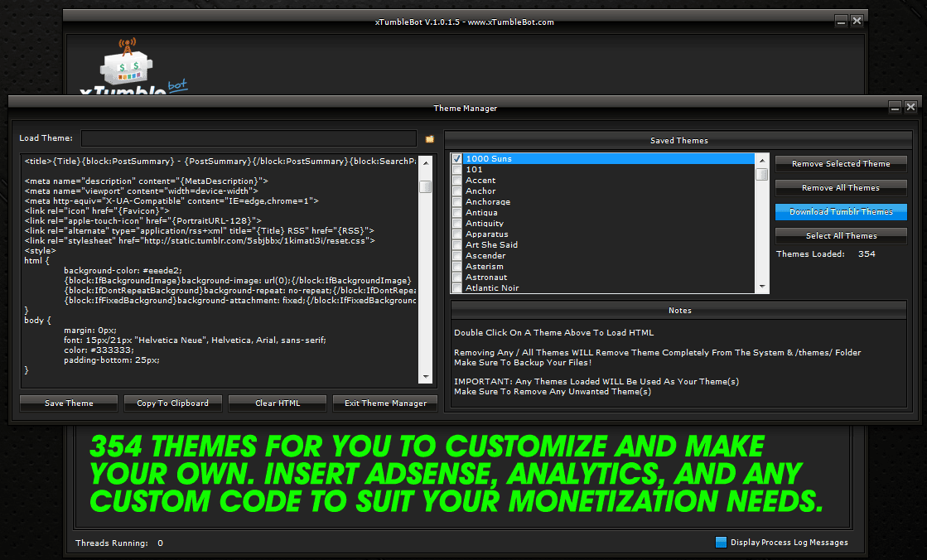Select the Antiquity theme name
Image resolution: width=927 pixels, height=560 pixels.
click(484, 224)
